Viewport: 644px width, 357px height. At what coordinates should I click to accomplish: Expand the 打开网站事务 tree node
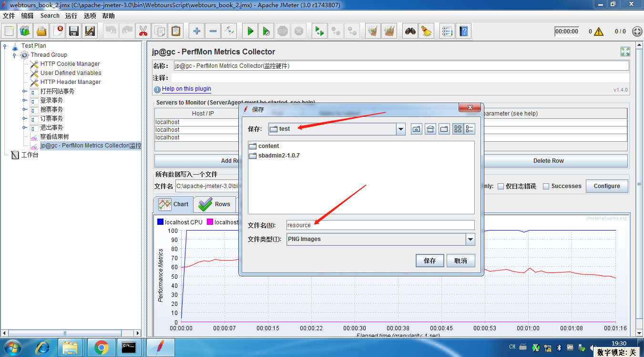[24, 91]
